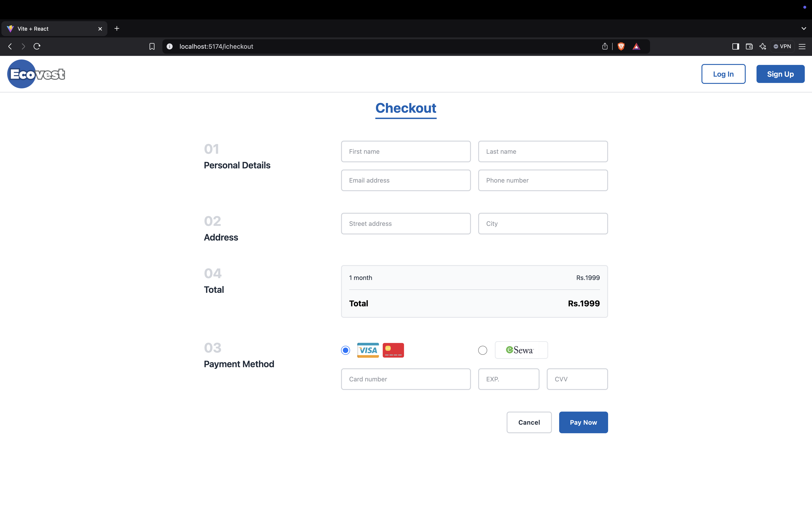Click the VPN button in toolbar
This screenshot has height=527, width=812.
[782, 46]
